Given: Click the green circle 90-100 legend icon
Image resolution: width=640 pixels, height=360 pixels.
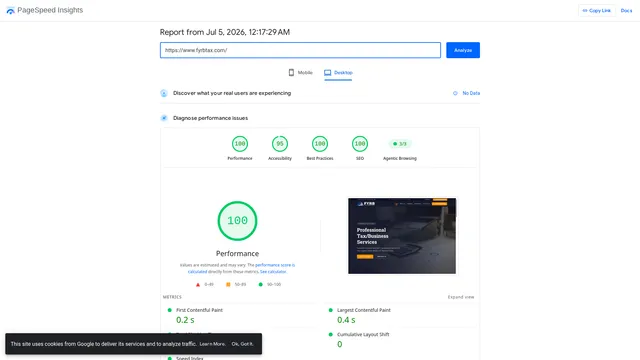Looking at the screenshot, I should click(260, 284).
